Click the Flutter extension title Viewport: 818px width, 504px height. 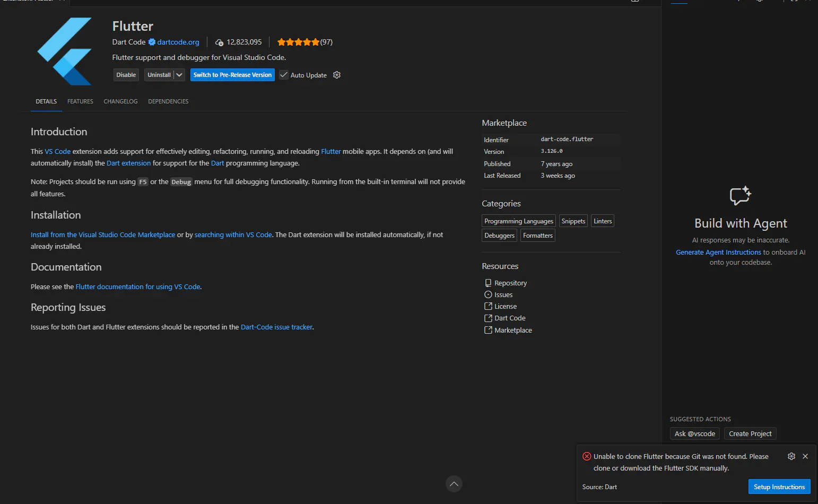(133, 26)
